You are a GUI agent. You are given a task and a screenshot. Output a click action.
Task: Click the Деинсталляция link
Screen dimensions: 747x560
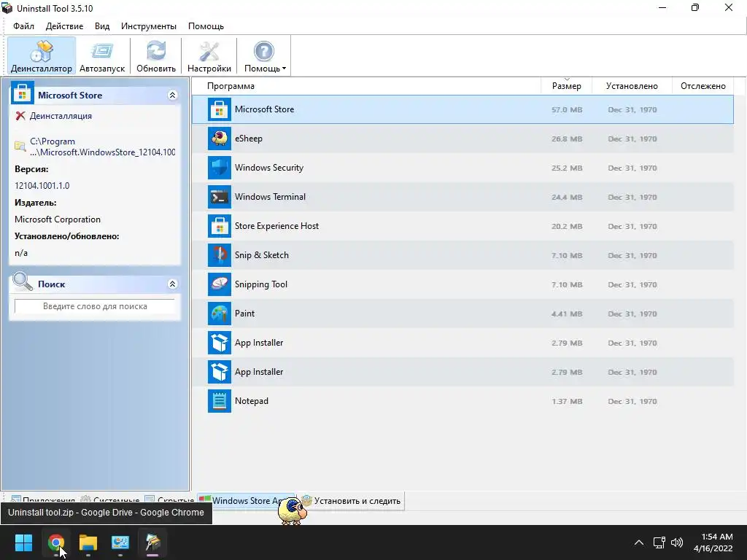pos(61,116)
